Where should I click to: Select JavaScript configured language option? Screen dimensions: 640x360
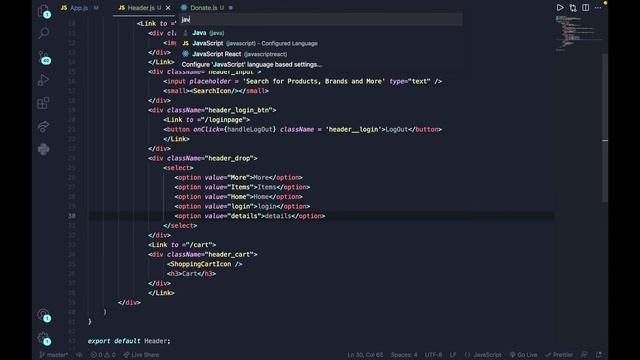(x=321, y=43)
